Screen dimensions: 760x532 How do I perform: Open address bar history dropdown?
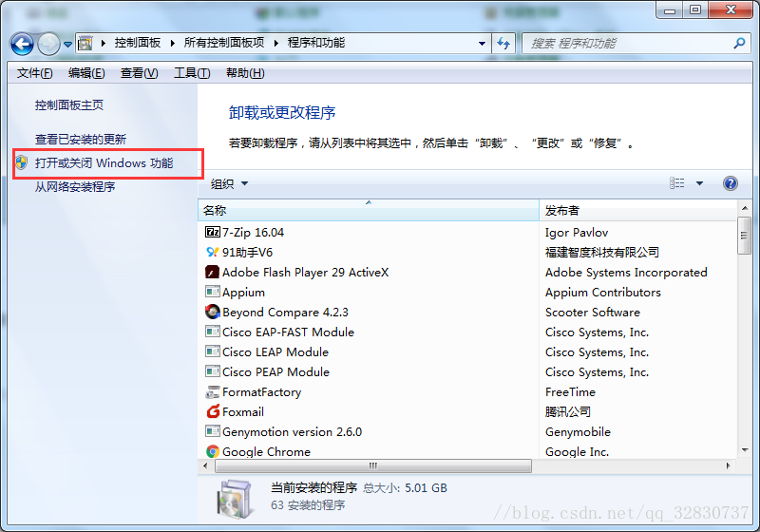pyautogui.click(x=482, y=44)
